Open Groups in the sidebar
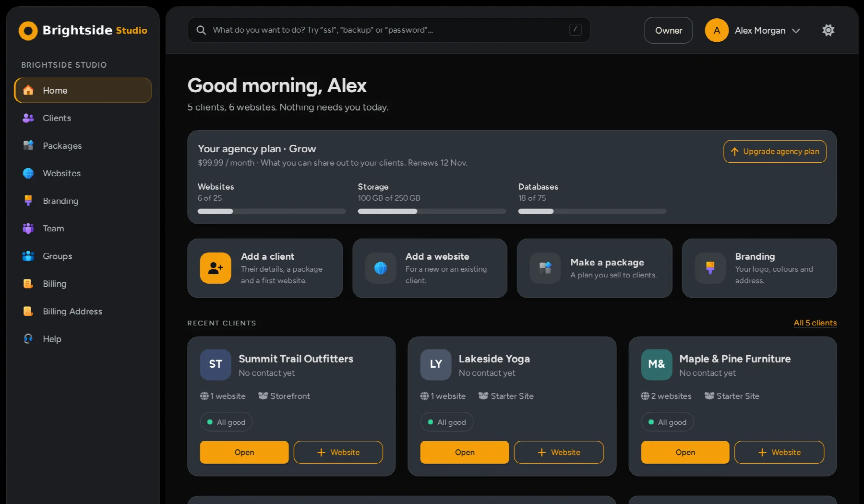 click(83, 256)
